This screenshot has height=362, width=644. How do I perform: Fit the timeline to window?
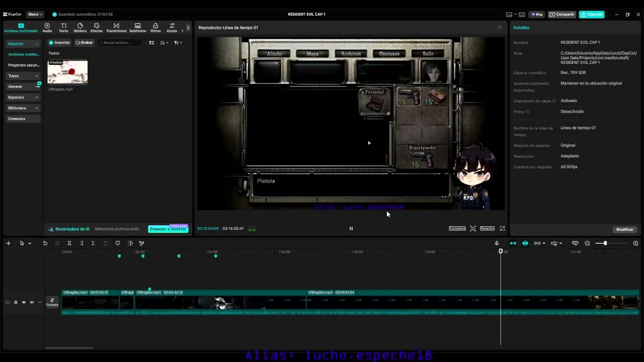tap(575, 243)
